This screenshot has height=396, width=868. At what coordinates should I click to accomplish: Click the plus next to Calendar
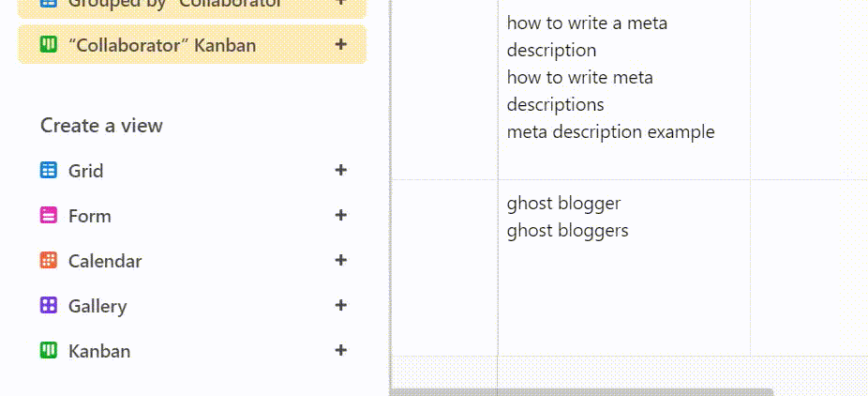pos(341,260)
